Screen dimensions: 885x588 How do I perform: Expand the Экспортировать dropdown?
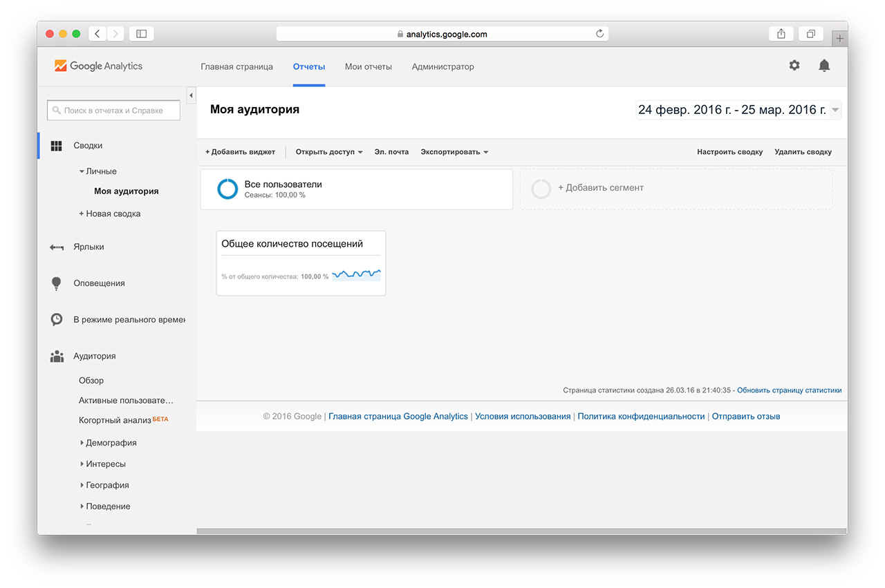454,152
